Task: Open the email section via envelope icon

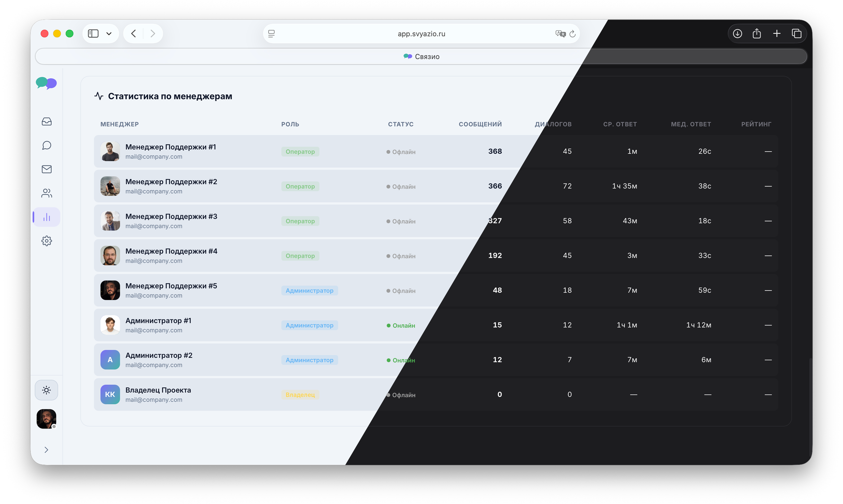Action: (x=46, y=169)
